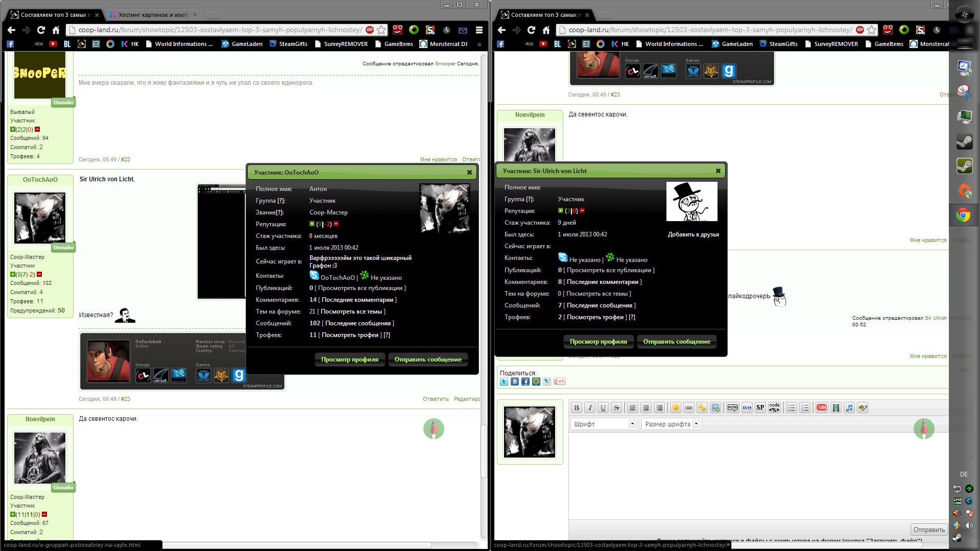
Task: Click the insert link chain icon
Action: coord(688,408)
